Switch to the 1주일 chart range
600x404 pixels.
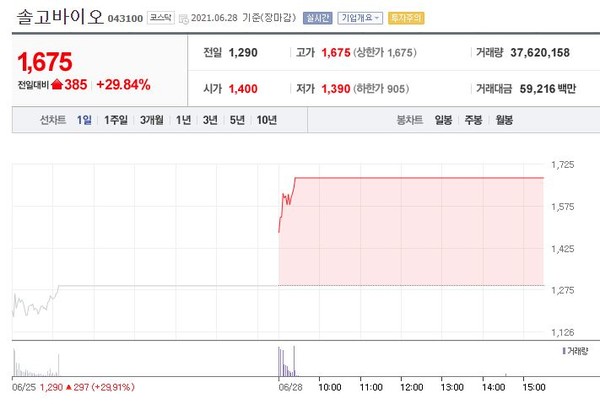tap(115, 120)
